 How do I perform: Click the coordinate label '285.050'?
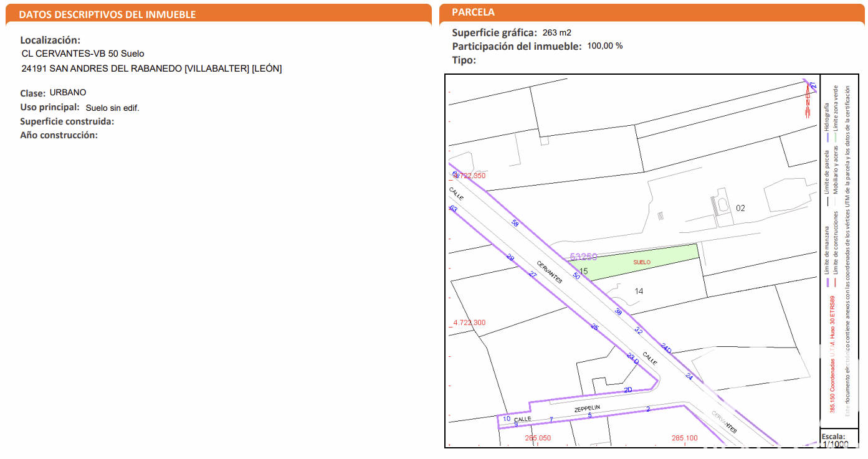tap(538, 438)
